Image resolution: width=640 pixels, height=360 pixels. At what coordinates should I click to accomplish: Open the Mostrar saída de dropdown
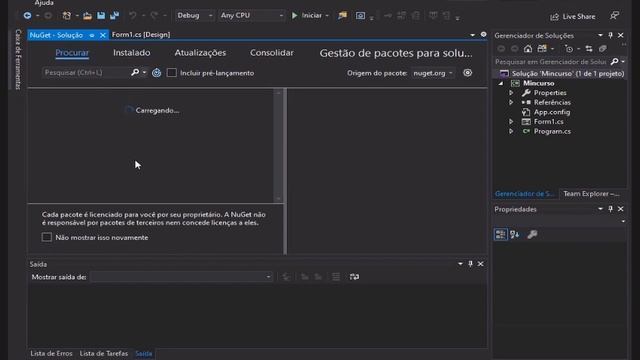[x=182, y=277]
